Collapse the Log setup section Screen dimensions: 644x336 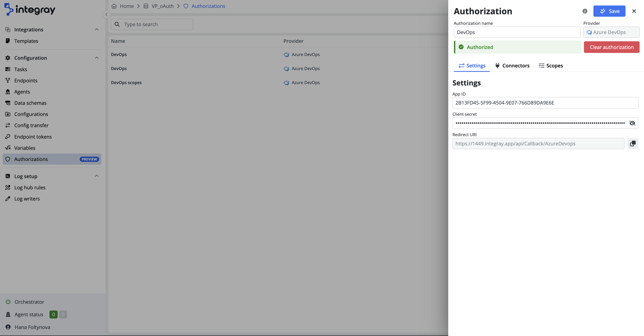[97, 176]
